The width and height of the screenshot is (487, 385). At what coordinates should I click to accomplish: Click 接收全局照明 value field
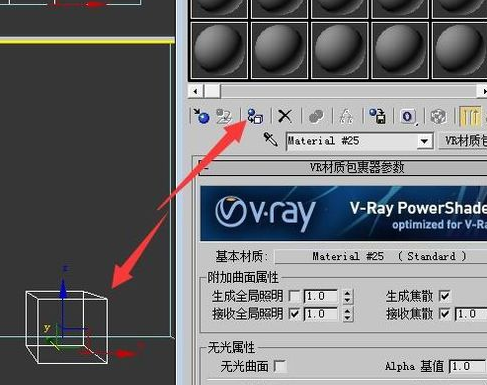[x=322, y=314]
